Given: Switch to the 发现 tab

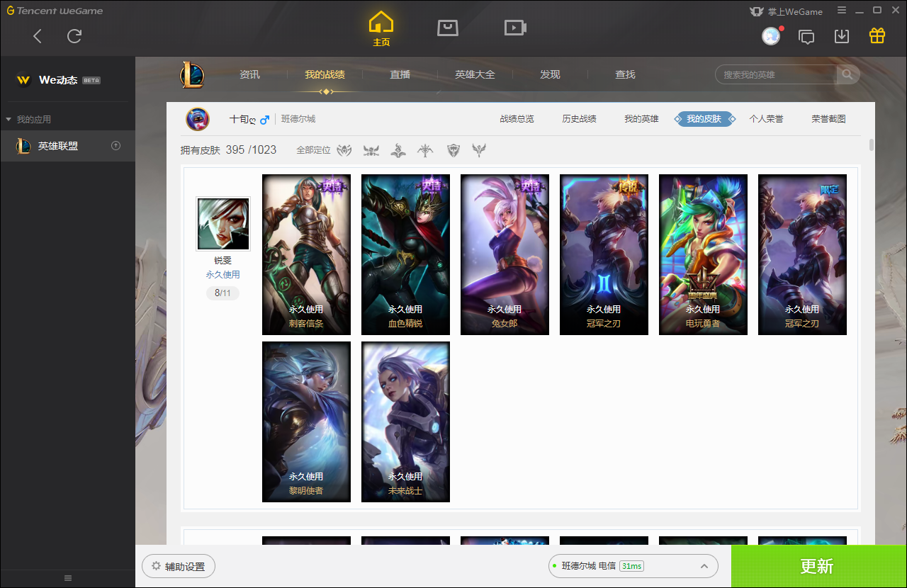Looking at the screenshot, I should [x=550, y=74].
